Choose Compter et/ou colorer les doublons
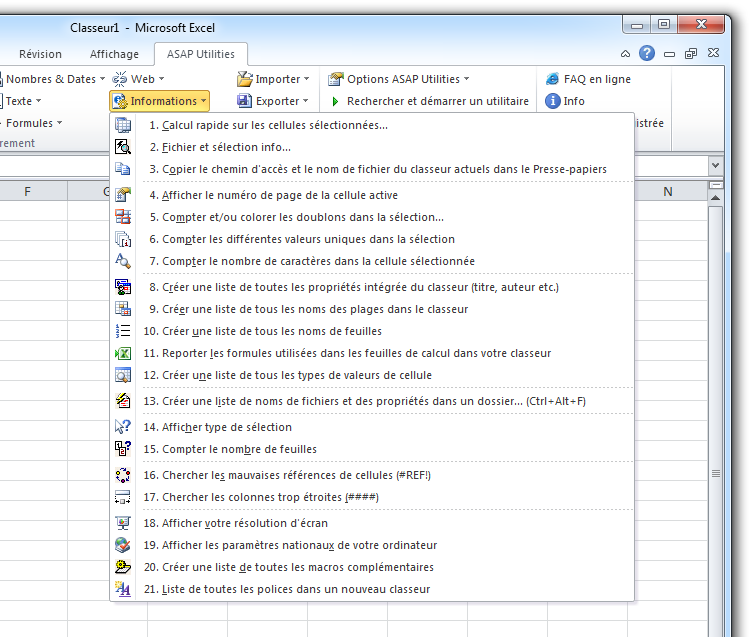This screenshot has width=750, height=637. [x=372, y=217]
